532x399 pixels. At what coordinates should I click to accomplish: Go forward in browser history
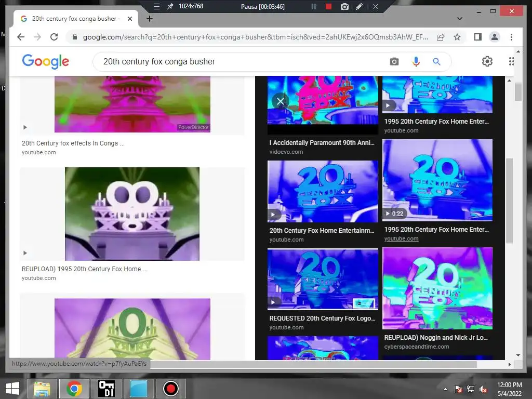click(x=37, y=37)
